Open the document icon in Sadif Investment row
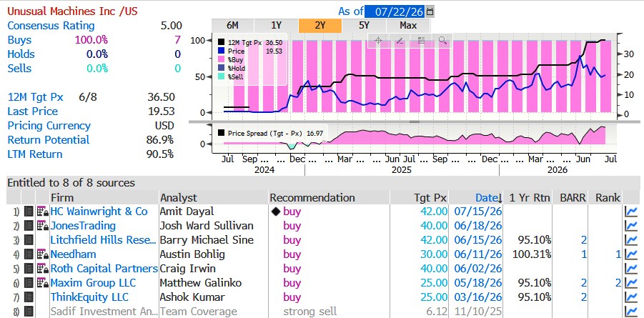Screen dimensions: 644x318 pos(29,312)
